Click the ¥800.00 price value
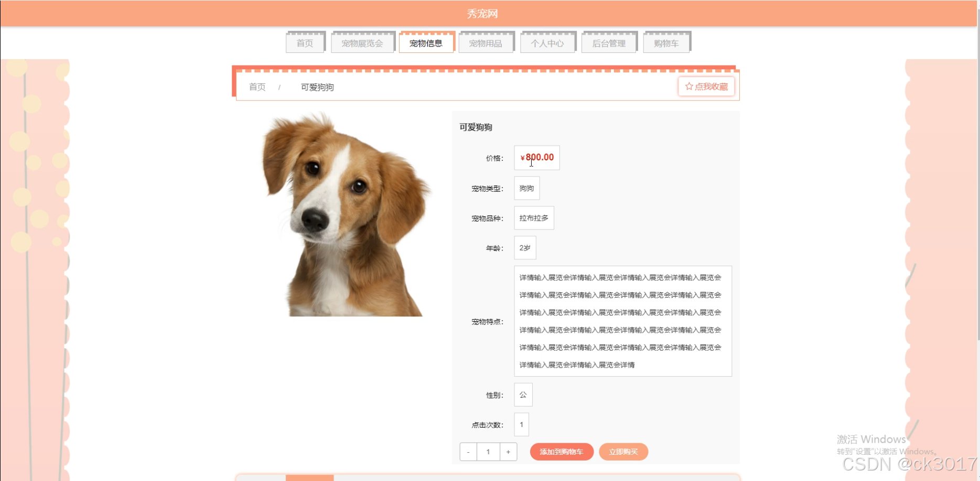Image resolution: width=980 pixels, height=481 pixels. (537, 158)
